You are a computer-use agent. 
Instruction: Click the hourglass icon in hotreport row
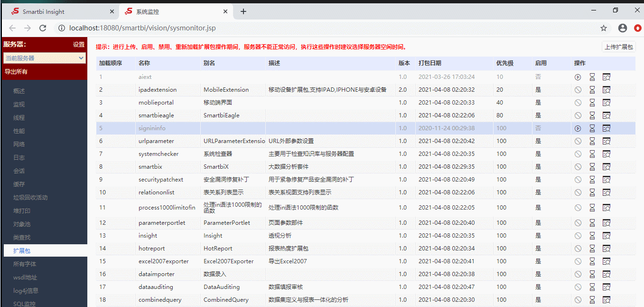[x=592, y=249]
